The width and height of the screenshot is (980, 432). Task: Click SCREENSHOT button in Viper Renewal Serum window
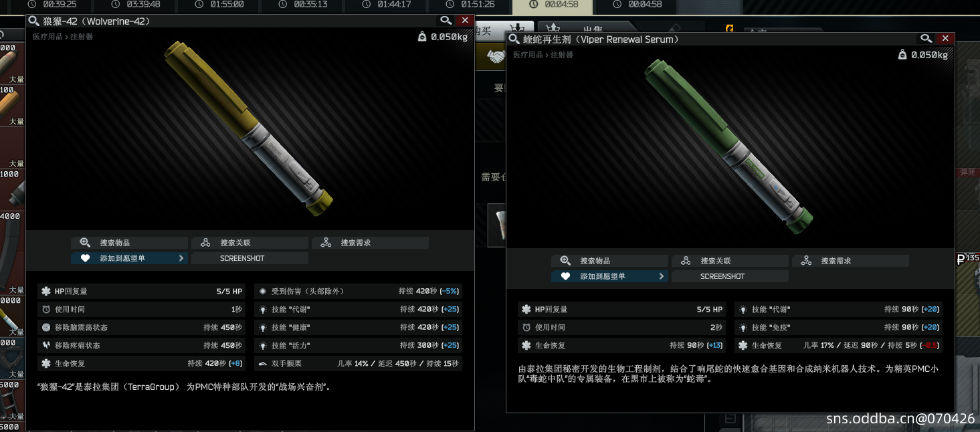click(x=730, y=276)
